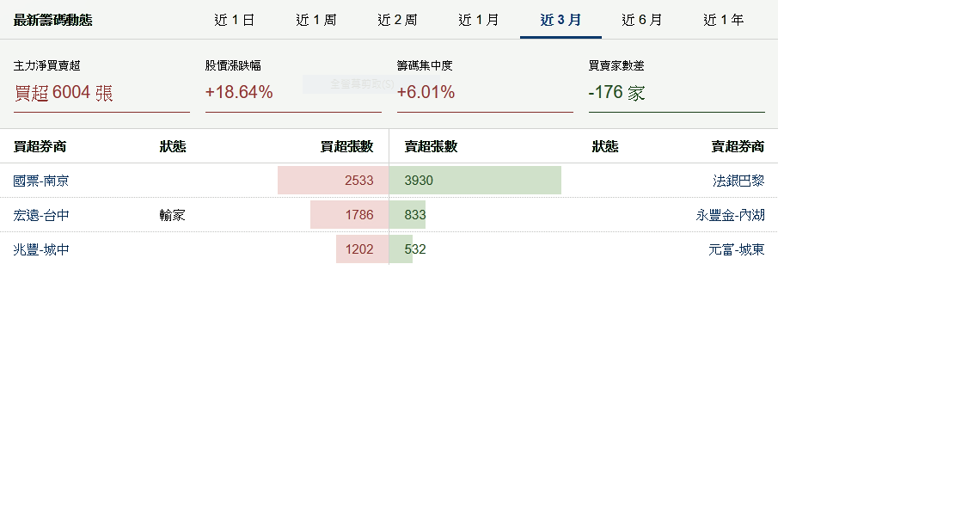Select the 近 1 周 period tab
The height and width of the screenshot is (516, 980).
click(x=315, y=20)
